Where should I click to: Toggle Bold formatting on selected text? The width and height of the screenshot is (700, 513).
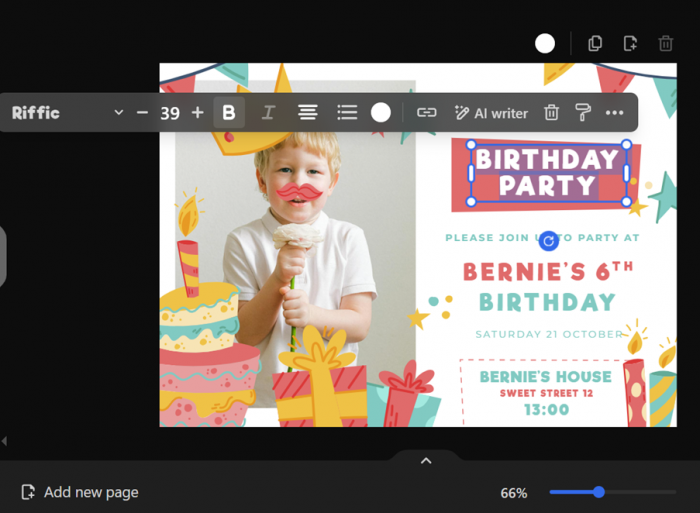pyautogui.click(x=229, y=113)
